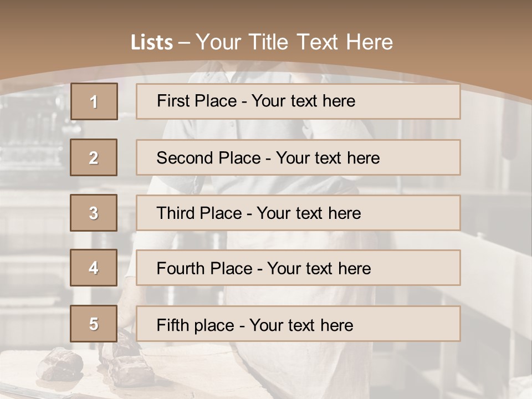Click the meat piece on the left of cutting board
Image resolution: width=532 pixels, height=399 pixels.
coord(60,363)
